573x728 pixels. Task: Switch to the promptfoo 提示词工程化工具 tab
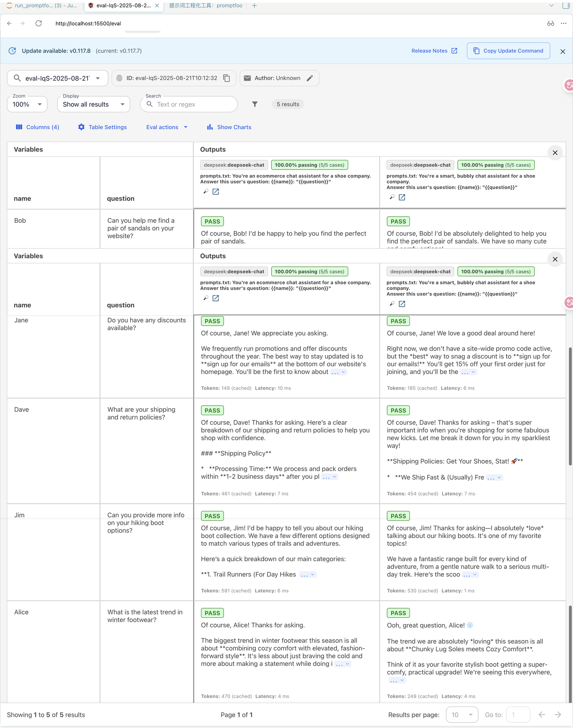pos(205,6)
